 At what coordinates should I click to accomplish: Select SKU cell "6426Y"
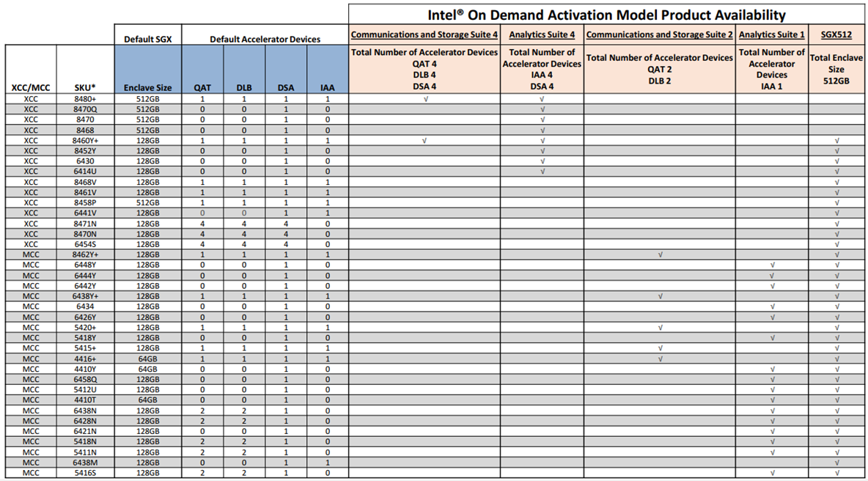85,317
